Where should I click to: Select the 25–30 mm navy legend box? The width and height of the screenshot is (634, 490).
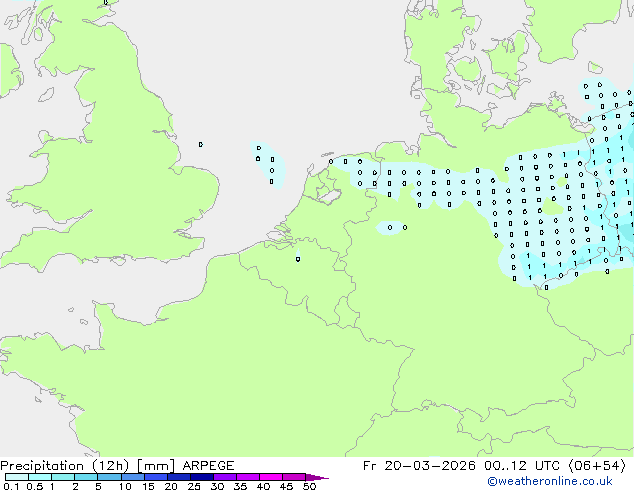coord(202,477)
